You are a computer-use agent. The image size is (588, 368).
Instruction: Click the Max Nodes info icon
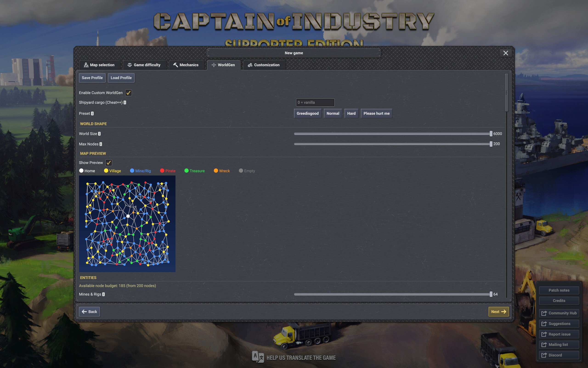(x=101, y=144)
